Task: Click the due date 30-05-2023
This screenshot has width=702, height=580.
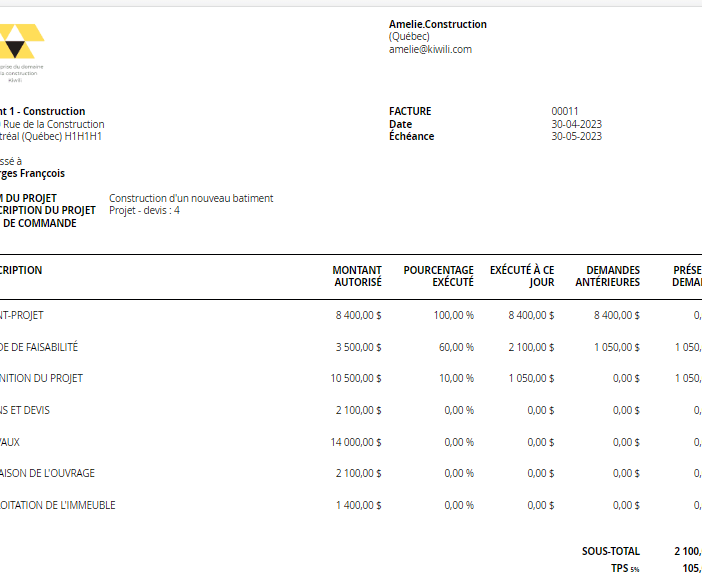Action: (x=576, y=136)
